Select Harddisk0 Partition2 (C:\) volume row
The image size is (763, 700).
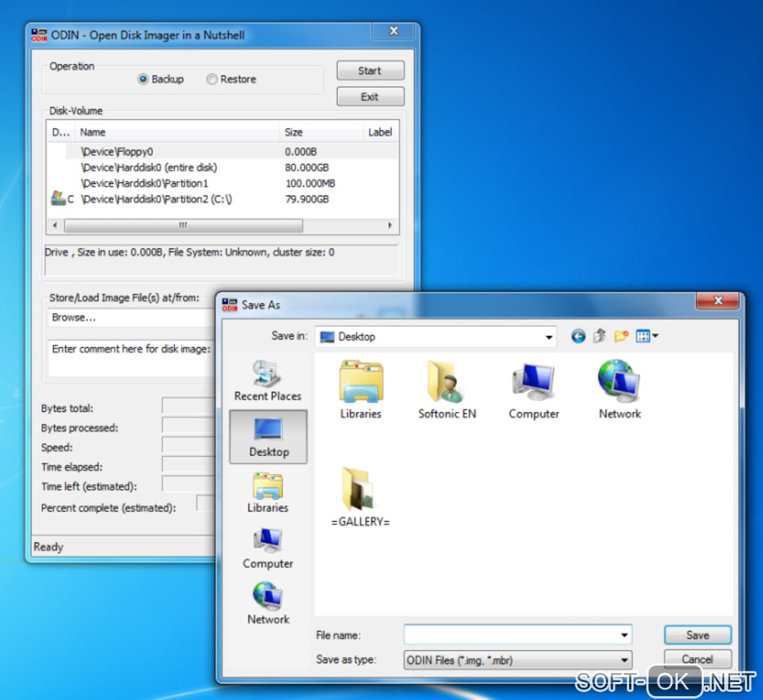point(223,199)
